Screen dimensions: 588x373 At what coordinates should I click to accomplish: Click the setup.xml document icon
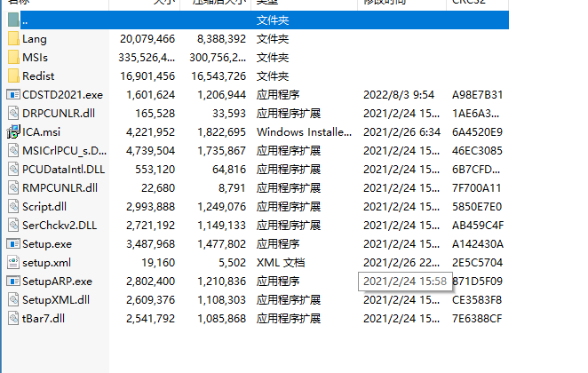point(13,262)
